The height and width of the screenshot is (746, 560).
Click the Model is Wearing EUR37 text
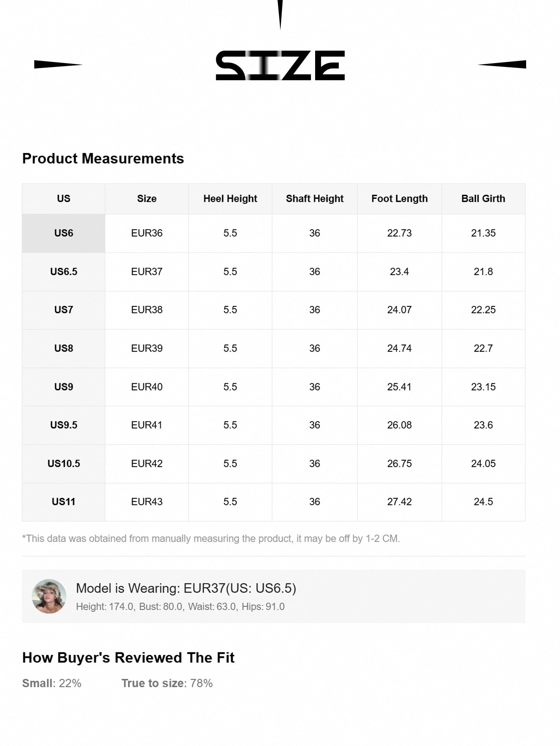click(186, 588)
